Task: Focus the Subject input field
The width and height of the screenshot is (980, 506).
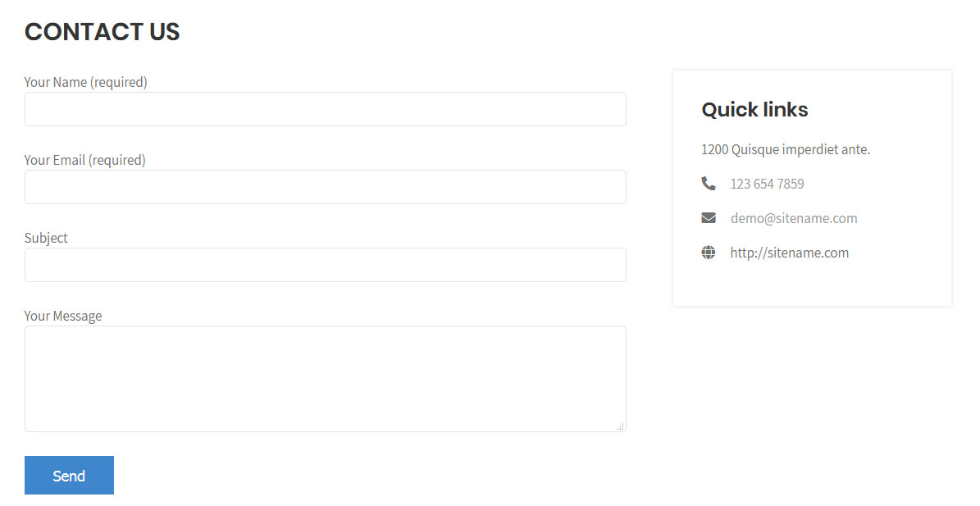Action: click(x=325, y=265)
